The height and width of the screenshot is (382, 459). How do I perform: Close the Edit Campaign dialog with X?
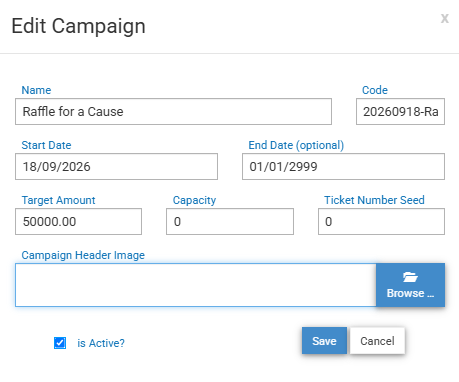click(445, 18)
